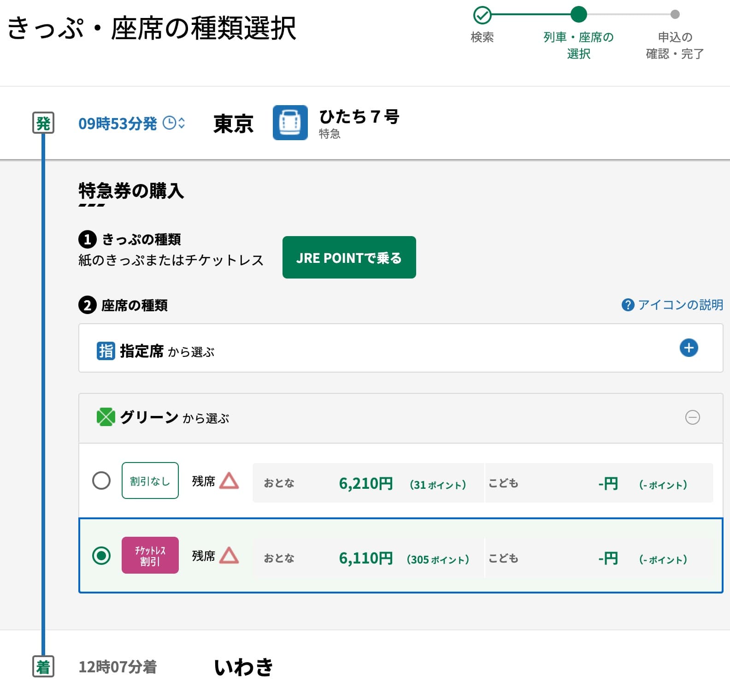Click the グリーン から選ぶ header text
Viewport: 730px width, 700px height.
[x=174, y=417]
